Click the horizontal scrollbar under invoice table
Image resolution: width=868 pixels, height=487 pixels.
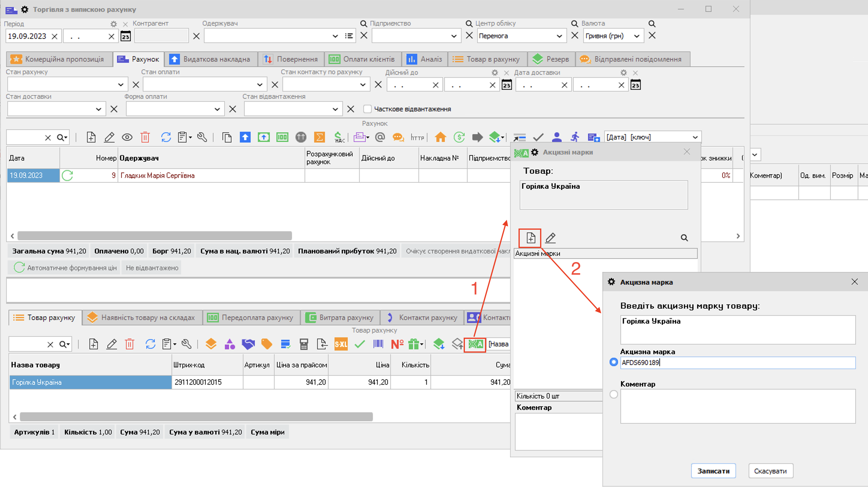155,236
